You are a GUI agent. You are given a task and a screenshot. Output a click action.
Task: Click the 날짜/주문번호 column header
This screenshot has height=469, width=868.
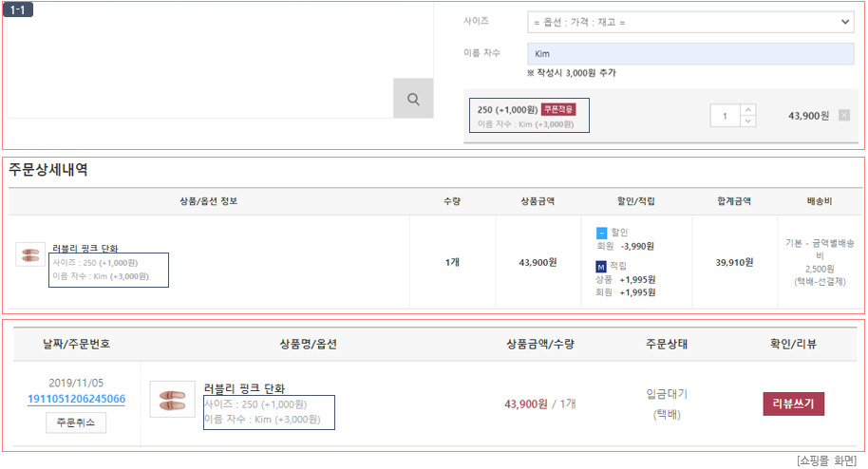[x=76, y=344]
